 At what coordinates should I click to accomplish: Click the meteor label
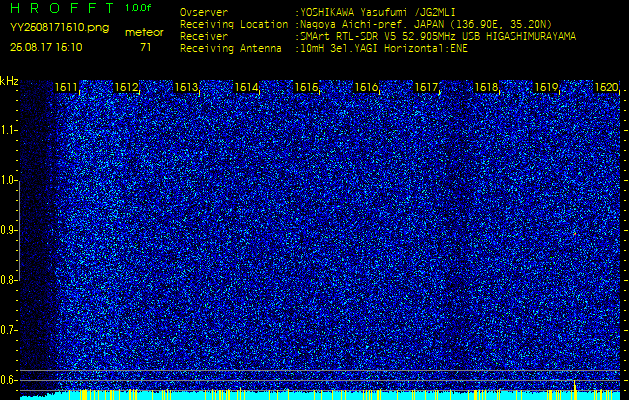[x=144, y=33]
